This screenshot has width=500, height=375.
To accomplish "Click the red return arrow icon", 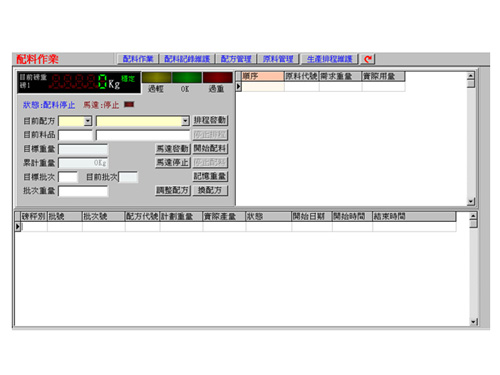I will [368, 59].
